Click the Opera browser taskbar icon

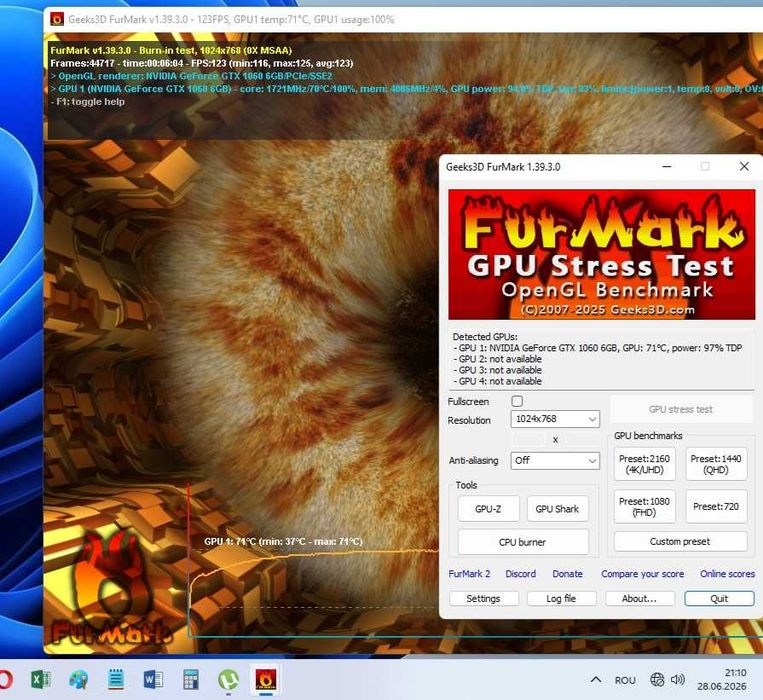pyautogui.click(x=5, y=679)
